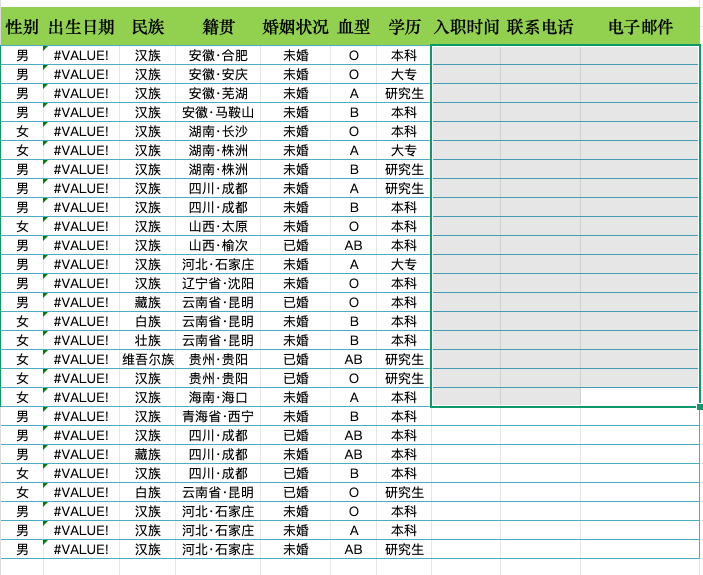The width and height of the screenshot is (703, 575).
Task: Click blood type B in 安徽·马鞍山 row
Action: (353, 112)
